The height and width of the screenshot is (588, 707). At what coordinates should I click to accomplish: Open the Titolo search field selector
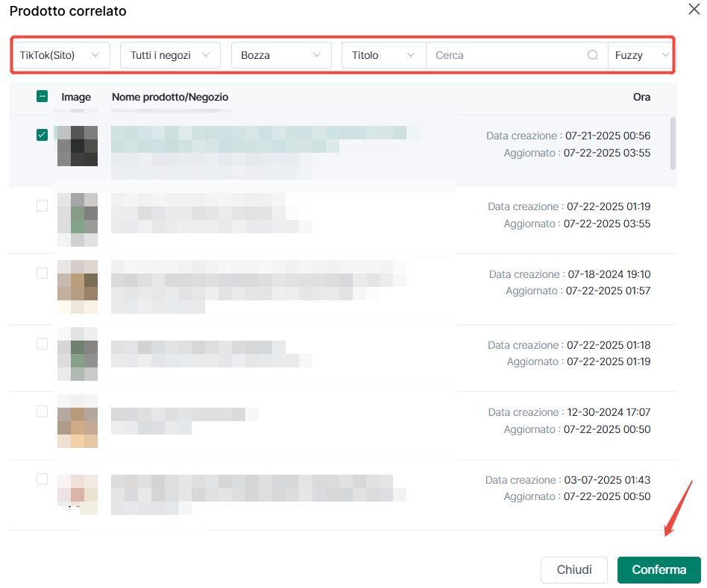(x=384, y=55)
